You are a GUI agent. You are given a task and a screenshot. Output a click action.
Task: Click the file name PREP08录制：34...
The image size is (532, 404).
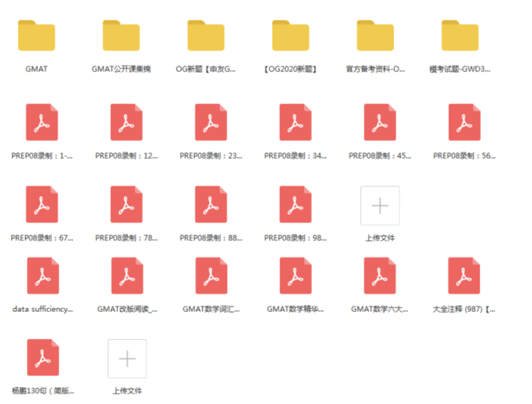(296, 156)
